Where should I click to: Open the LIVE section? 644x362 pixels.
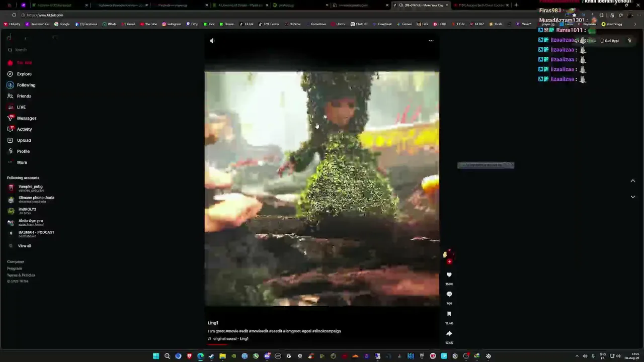(17, 107)
